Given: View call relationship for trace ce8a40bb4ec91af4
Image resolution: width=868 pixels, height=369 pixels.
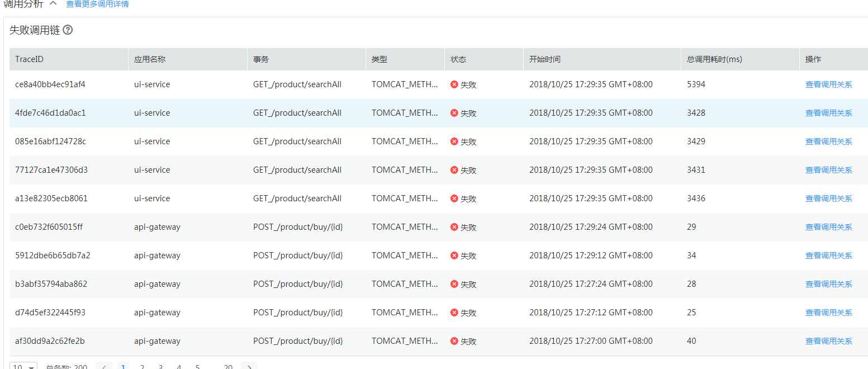Looking at the screenshot, I should click(x=828, y=85).
